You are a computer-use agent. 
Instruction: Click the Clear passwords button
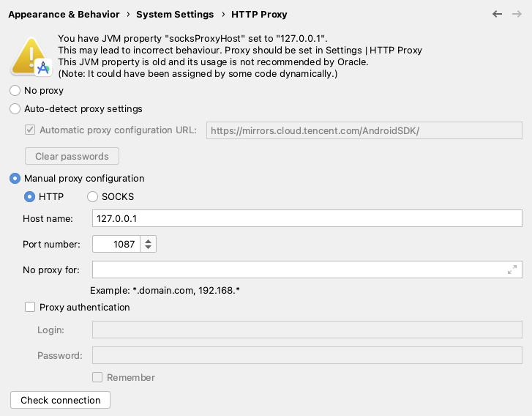[72, 156]
